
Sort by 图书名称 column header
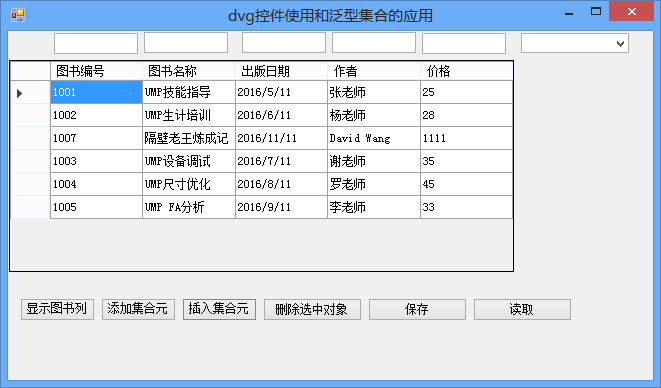pos(189,71)
